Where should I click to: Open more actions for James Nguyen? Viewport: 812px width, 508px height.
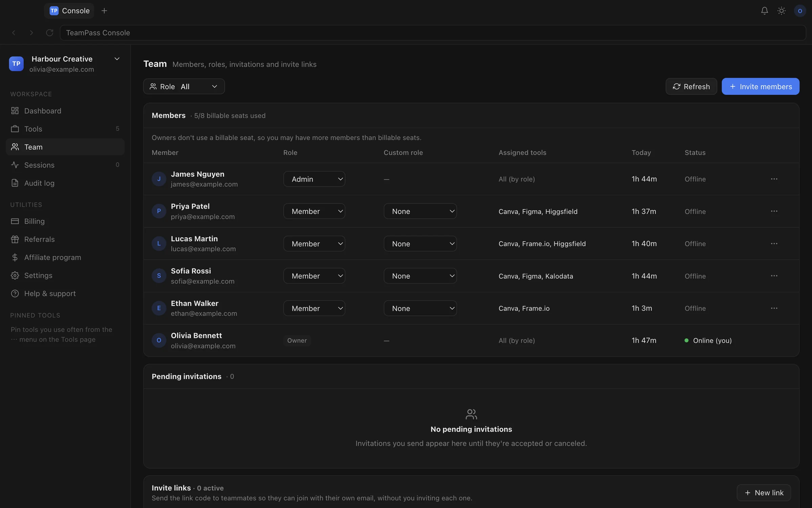[x=774, y=179]
